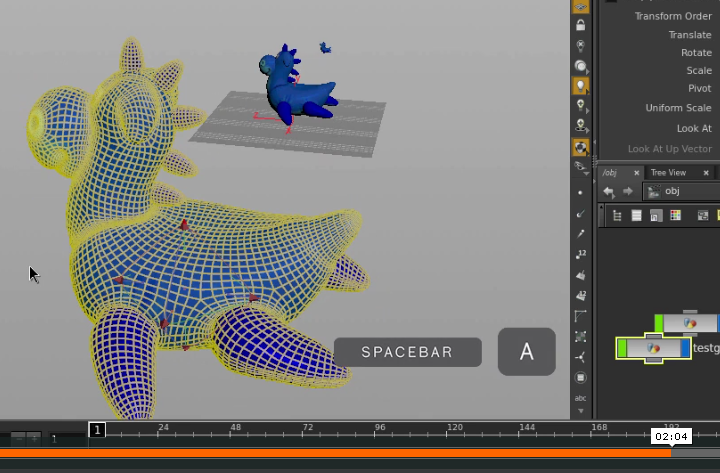Click the Pivot parameter label

point(699,89)
